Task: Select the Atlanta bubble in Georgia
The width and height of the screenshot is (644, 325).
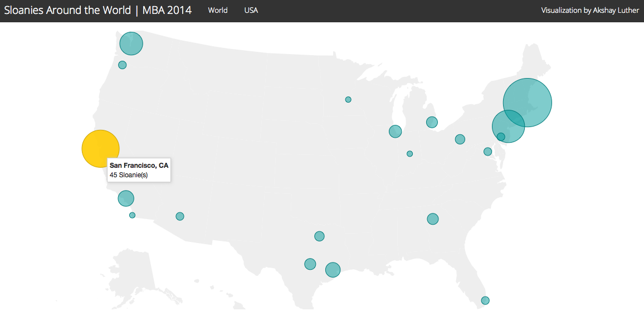Action: pyautogui.click(x=432, y=219)
